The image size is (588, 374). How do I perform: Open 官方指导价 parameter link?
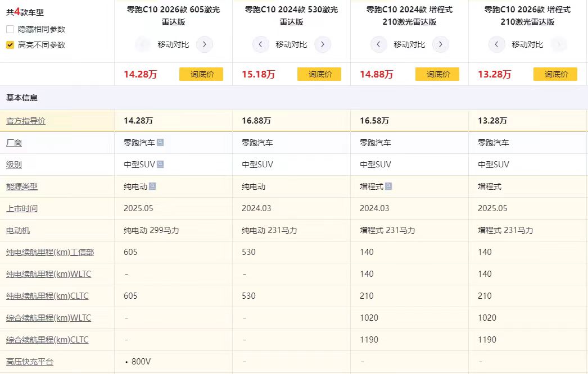[x=26, y=121]
